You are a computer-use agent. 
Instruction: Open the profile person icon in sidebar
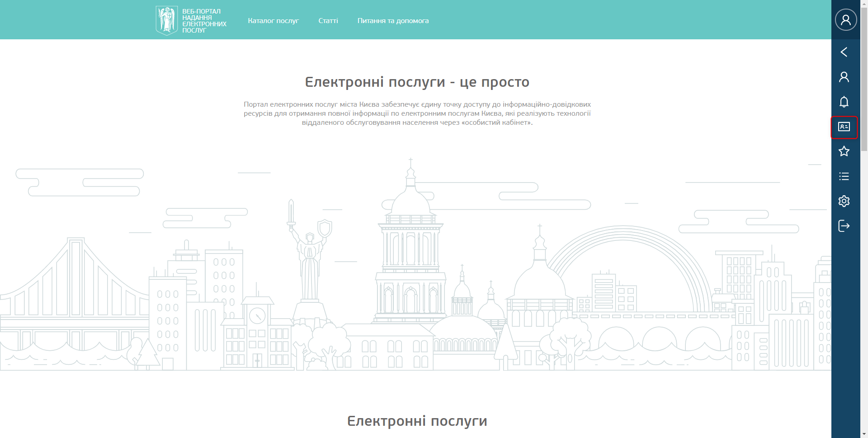tap(844, 77)
